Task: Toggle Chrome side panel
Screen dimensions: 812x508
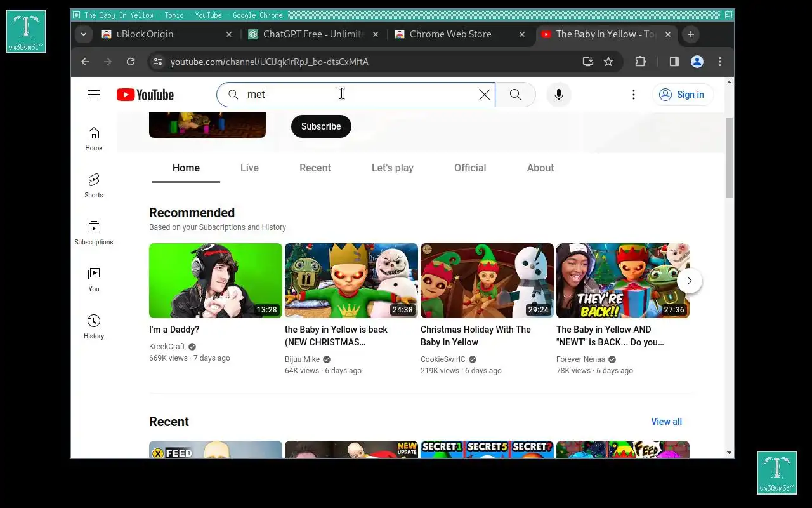Action: coord(674,62)
